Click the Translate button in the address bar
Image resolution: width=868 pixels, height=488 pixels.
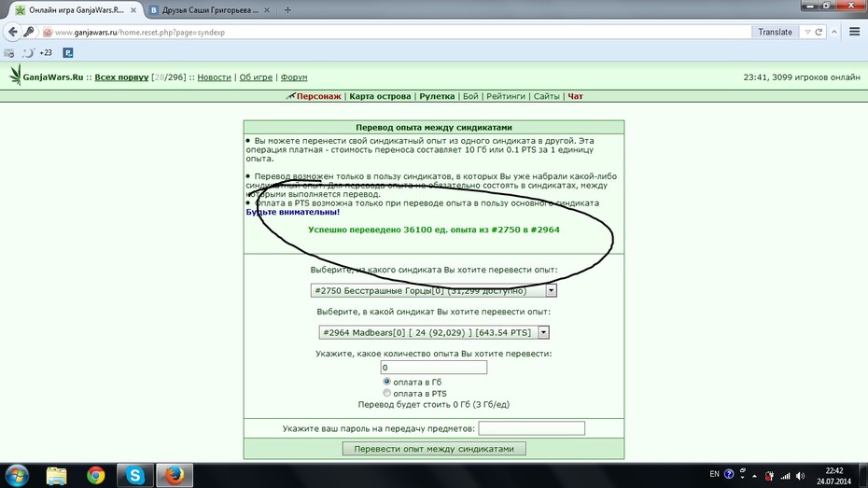pyautogui.click(x=775, y=32)
